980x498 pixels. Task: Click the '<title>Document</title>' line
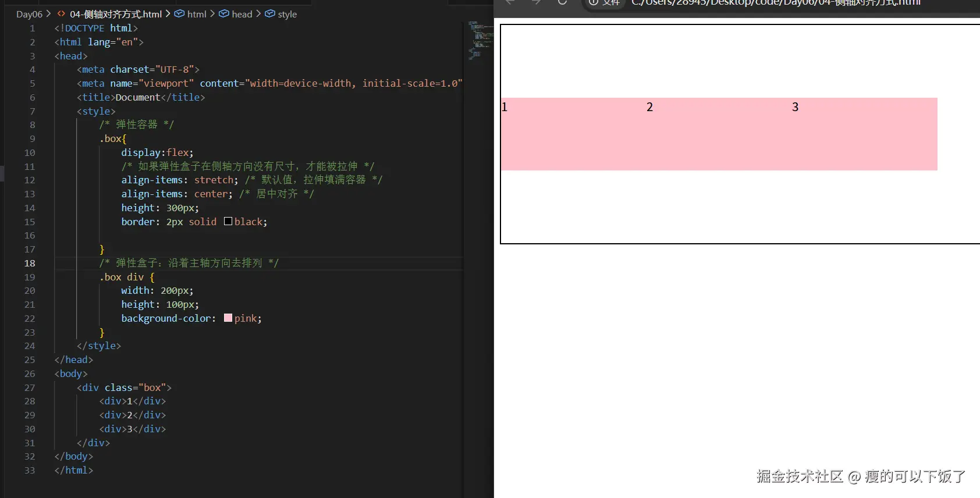click(141, 97)
